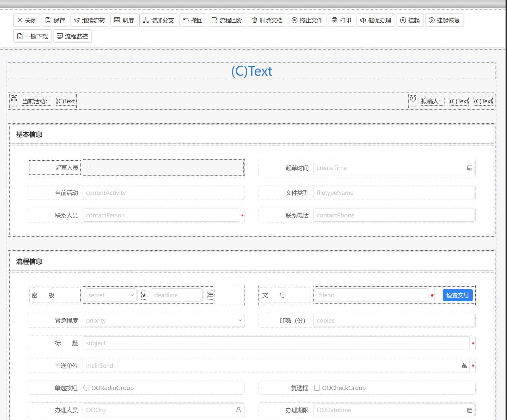Screen dimensions: 507x420
Task: Click the icon next to 当前活动 label
Action: coord(14,99)
